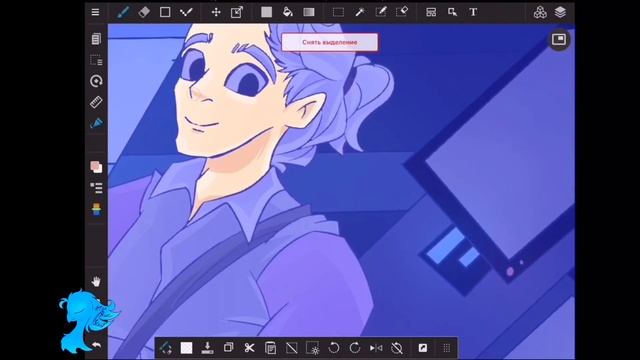
Task: Toggle the navigator preview window
Action: click(558, 39)
